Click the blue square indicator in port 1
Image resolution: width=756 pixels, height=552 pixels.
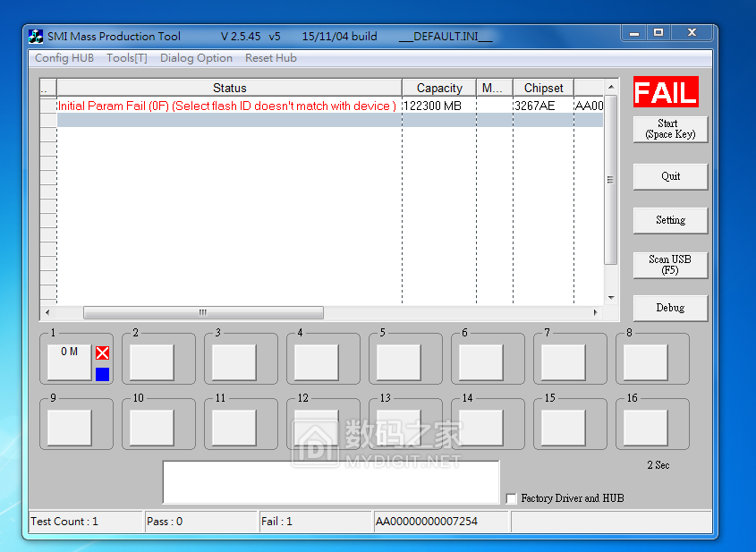[102, 374]
